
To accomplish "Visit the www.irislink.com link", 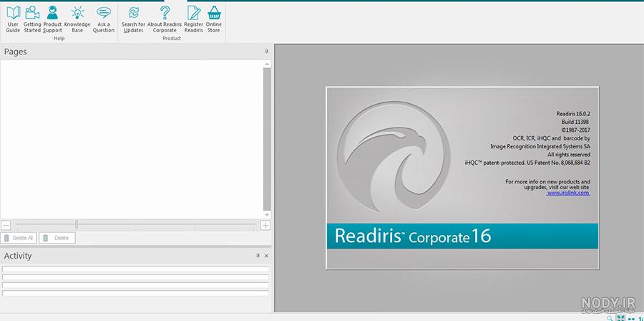I will click(x=568, y=192).
